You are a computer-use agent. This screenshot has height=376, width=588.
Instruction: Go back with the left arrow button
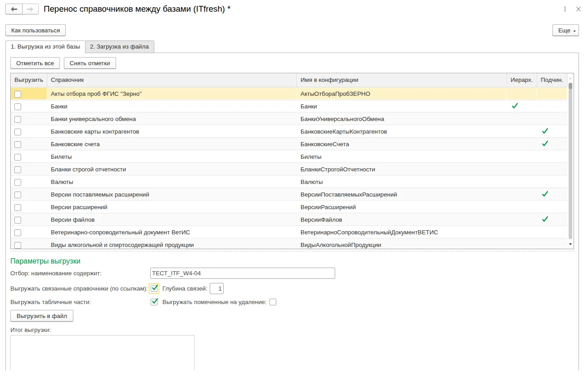coord(14,9)
